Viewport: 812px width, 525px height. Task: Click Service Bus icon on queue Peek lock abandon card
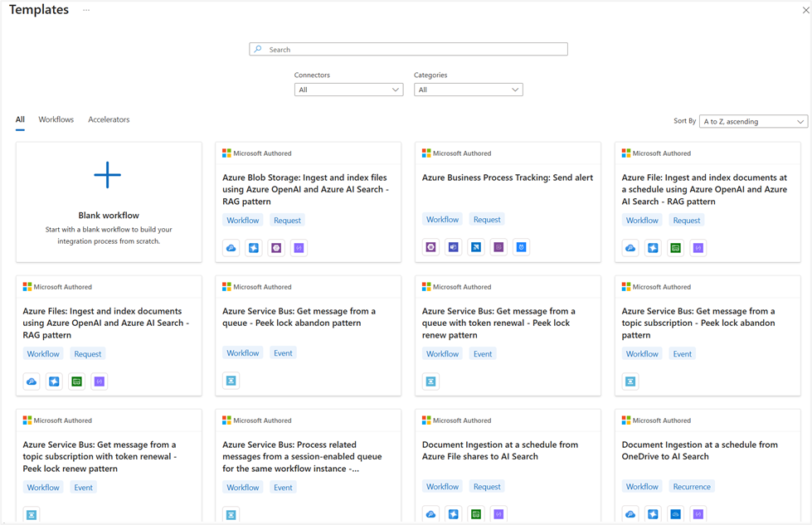pos(231,381)
